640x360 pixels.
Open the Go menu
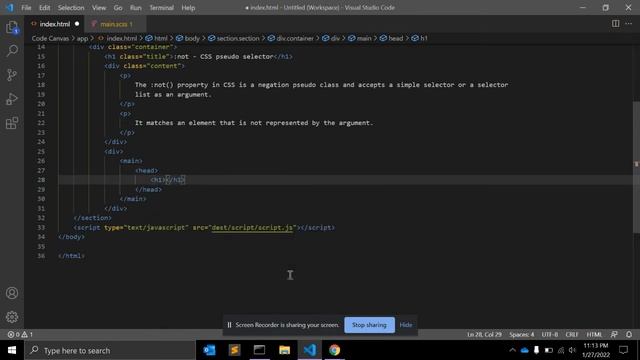point(118,8)
